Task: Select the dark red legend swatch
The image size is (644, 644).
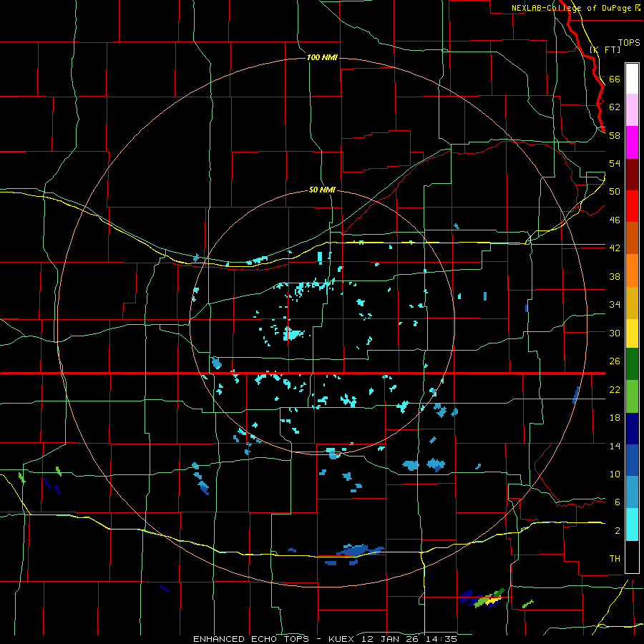Action: point(632,175)
